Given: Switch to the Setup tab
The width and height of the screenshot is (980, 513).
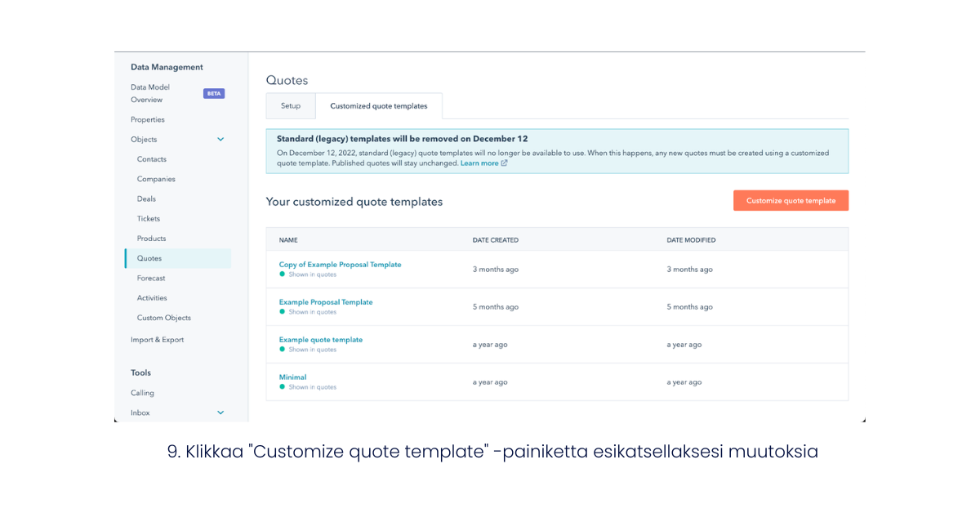Looking at the screenshot, I should click(x=291, y=106).
